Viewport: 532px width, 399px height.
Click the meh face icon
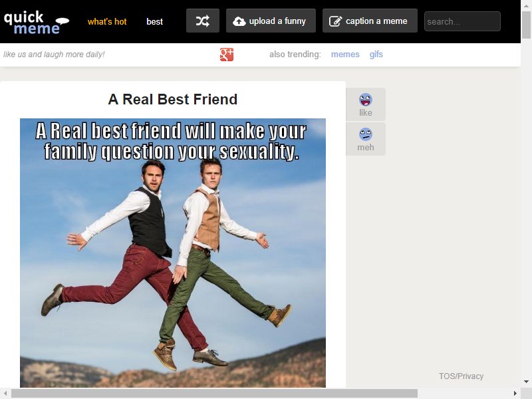[x=365, y=134]
